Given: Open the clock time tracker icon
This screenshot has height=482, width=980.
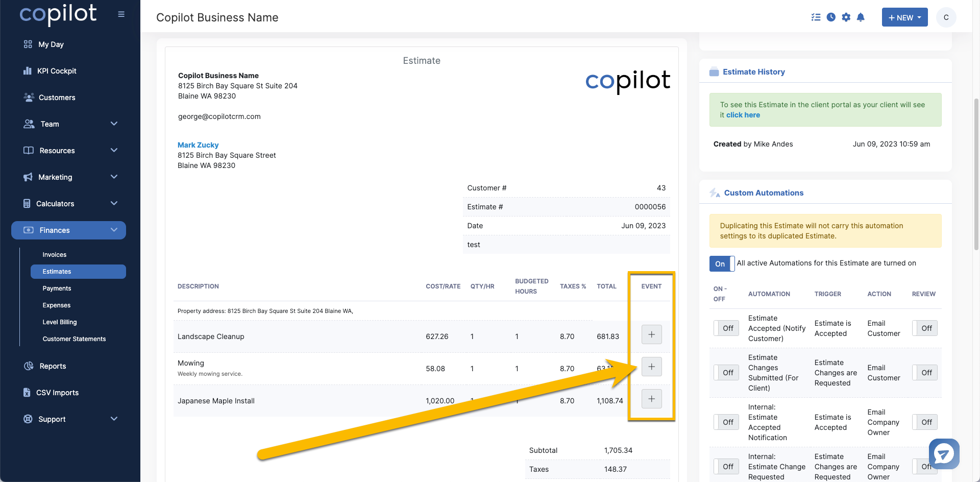Looking at the screenshot, I should [831, 17].
